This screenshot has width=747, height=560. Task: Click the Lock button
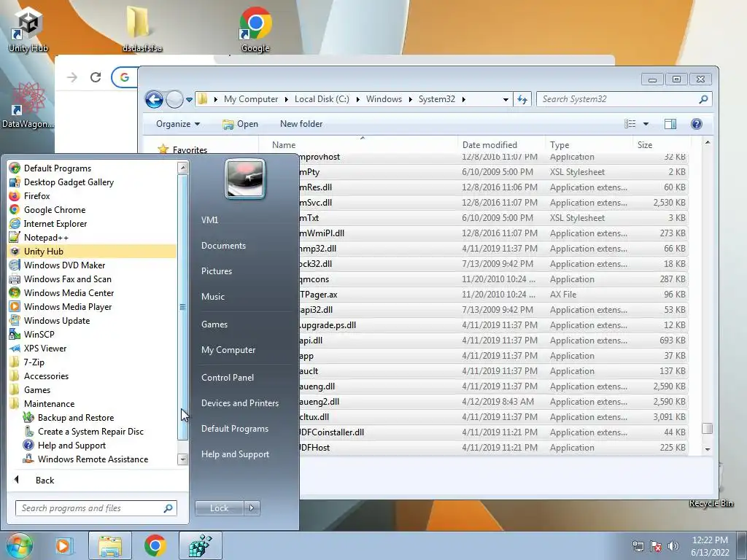click(219, 508)
